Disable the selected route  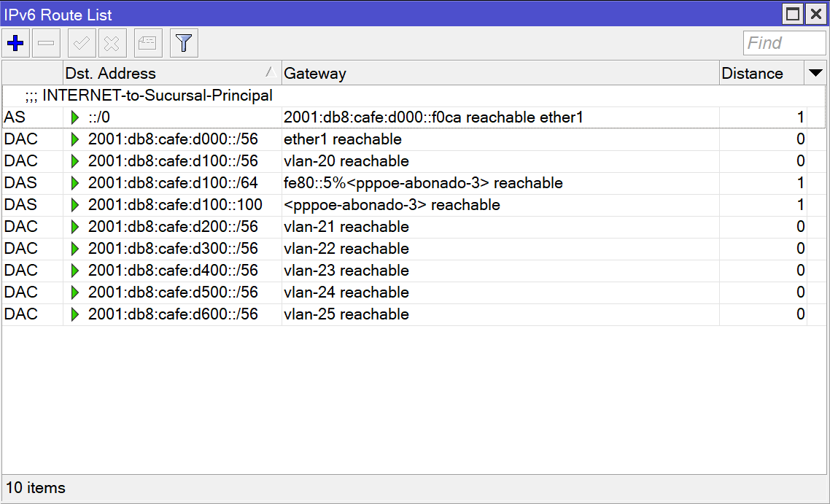click(112, 42)
